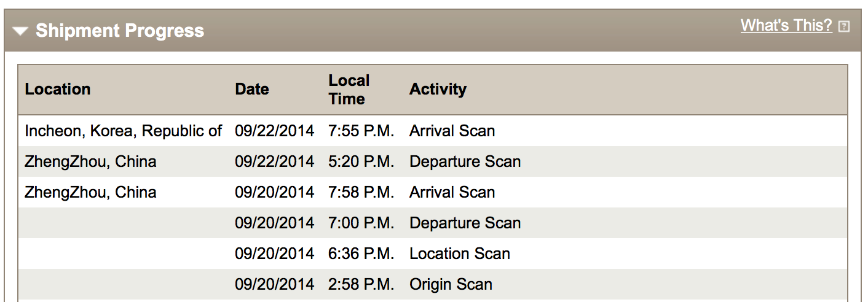Image resolution: width=868 pixels, height=302 pixels.
Task: Select the 7:55 P.M. time cell
Action: (361, 131)
